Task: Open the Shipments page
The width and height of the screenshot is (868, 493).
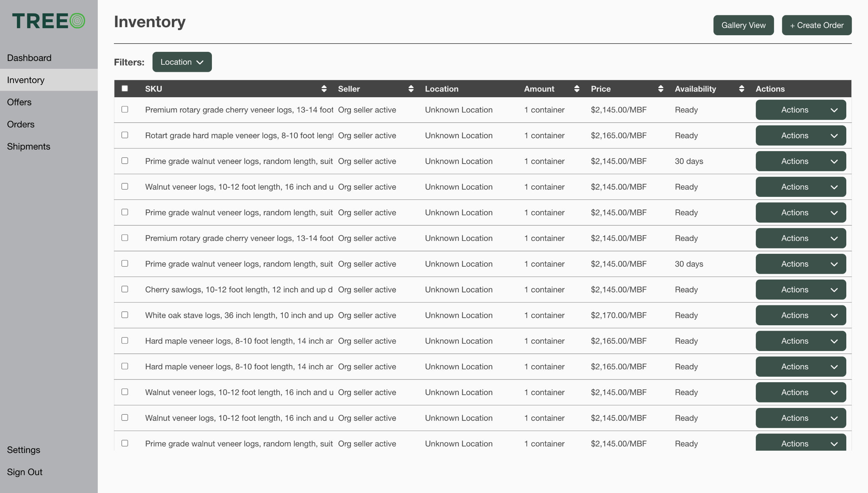Action: [28, 146]
